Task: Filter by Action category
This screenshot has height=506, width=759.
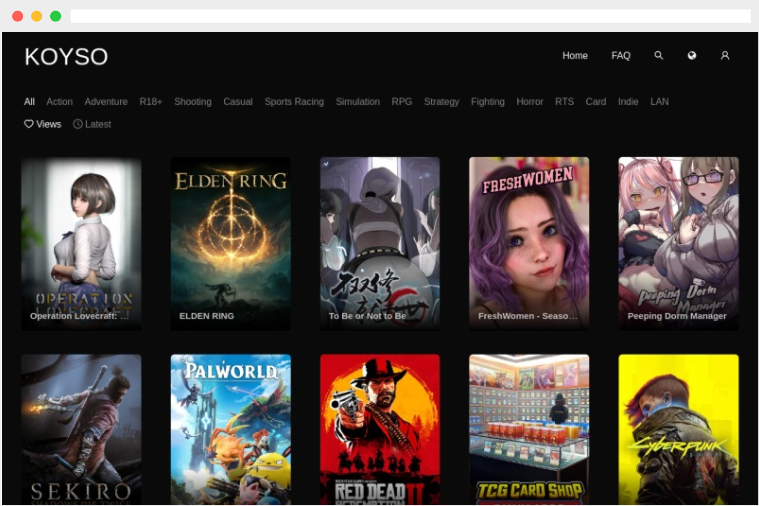Action: [60, 102]
